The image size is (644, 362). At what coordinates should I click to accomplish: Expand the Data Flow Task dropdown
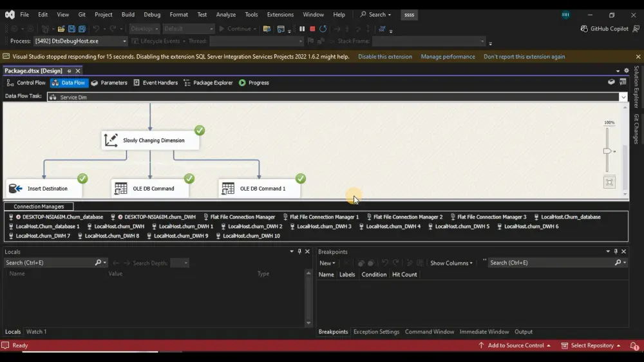[623, 97]
